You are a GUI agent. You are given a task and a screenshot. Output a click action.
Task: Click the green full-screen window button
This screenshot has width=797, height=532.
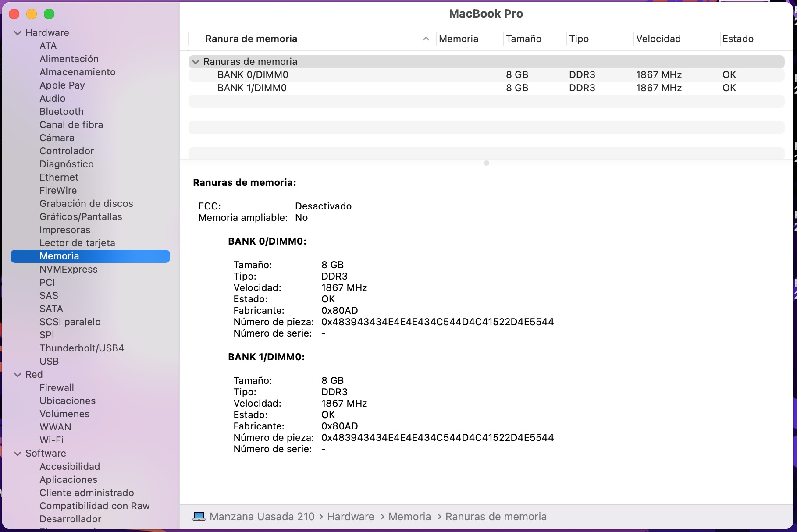tap(49, 14)
